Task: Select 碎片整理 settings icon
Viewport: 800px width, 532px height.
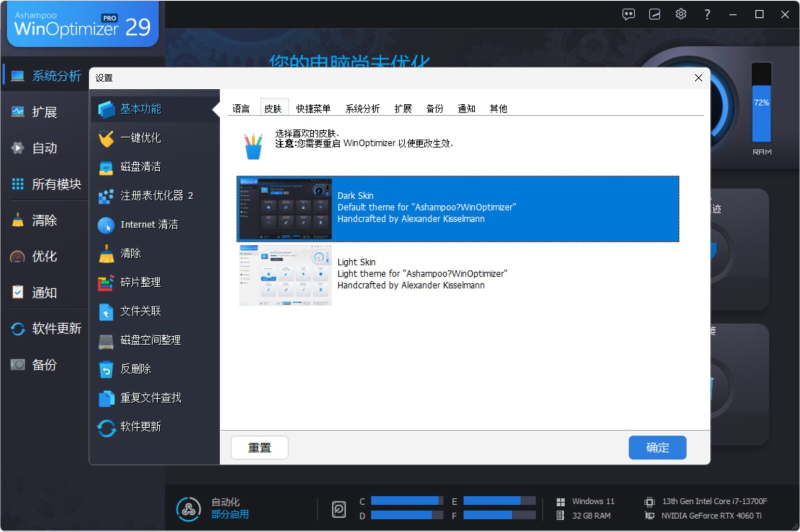Action: (106, 282)
